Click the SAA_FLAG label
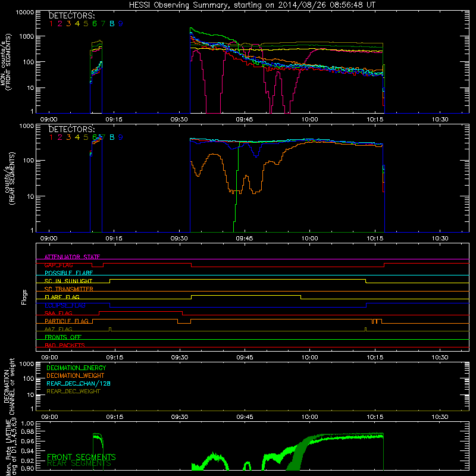This screenshot has height=476, width=476. click(x=58, y=313)
